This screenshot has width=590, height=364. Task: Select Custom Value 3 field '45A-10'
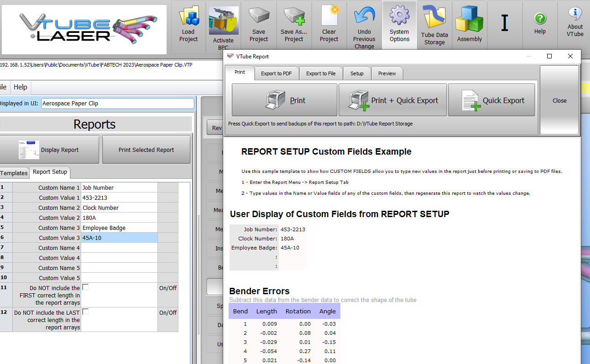119,238
